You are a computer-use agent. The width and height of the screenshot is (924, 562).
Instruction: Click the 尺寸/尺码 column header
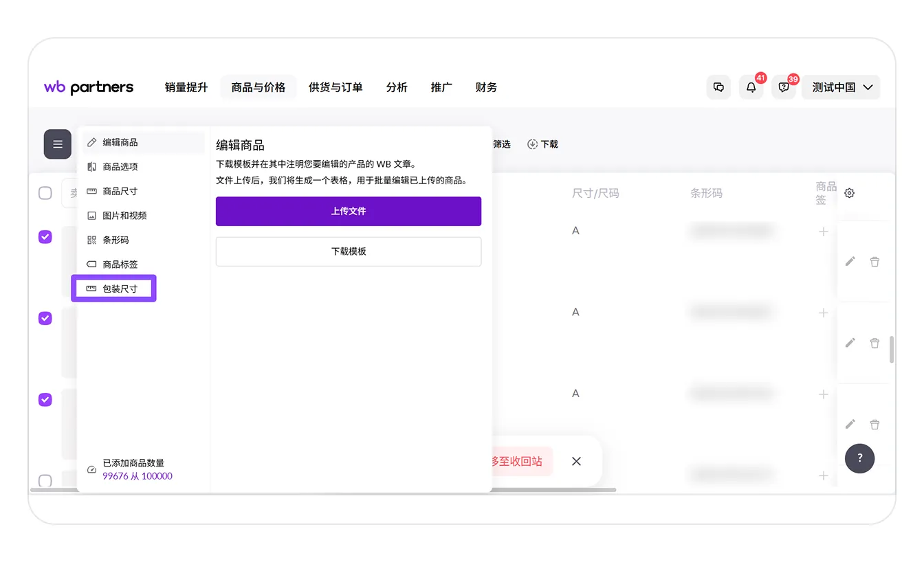[595, 194]
